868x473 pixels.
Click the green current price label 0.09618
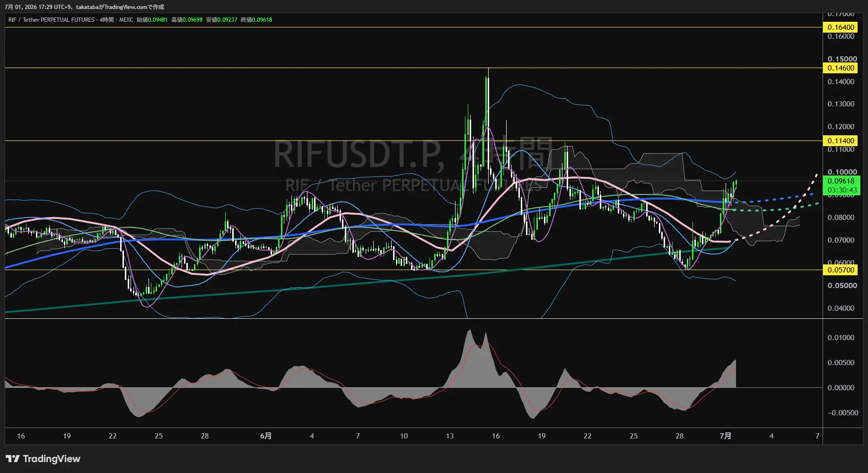point(841,181)
